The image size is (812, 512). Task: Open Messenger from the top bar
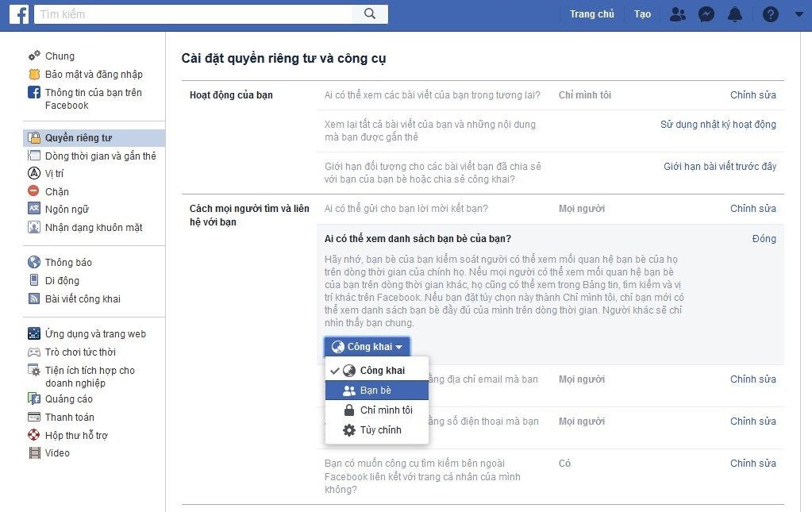coord(706,13)
